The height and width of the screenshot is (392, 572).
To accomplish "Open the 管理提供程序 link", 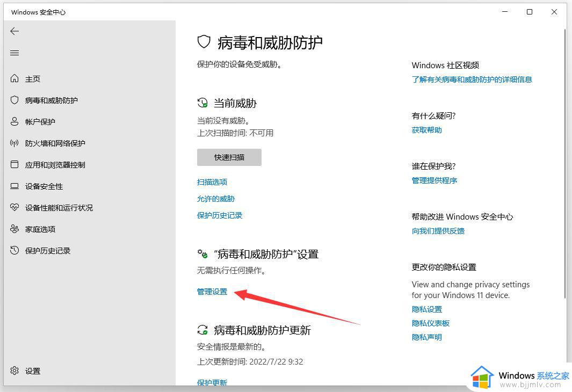I will click(434, 180).
